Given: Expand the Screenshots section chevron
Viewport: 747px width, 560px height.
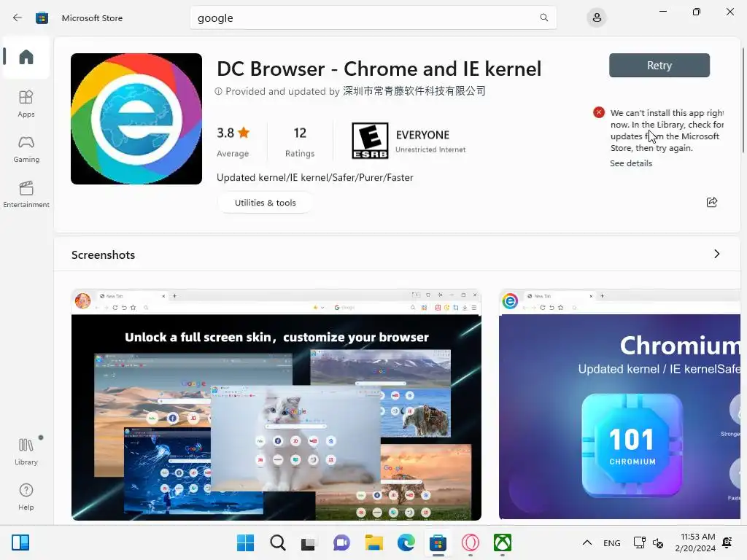Looking at the screenshot, I should pos(716,254).
